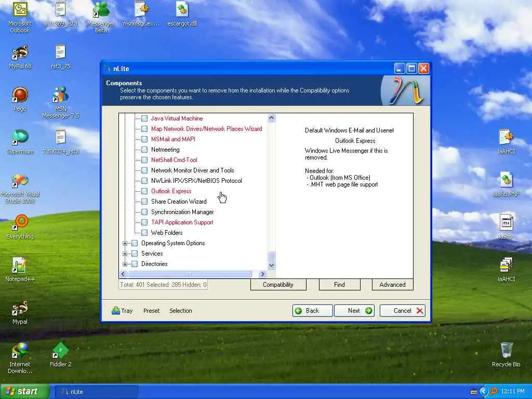The image size is (532, 399).
Task: Click the Find button
Action: (x=339, y=285)
